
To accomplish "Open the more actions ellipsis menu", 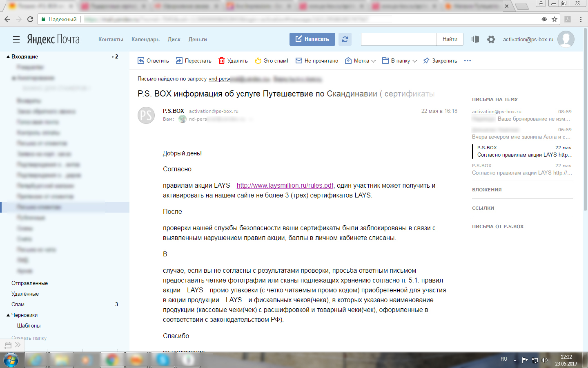I will [468, 61].
